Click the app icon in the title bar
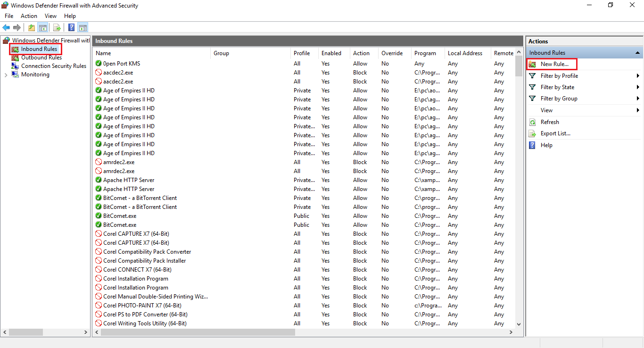 click(x=5, y=6)
